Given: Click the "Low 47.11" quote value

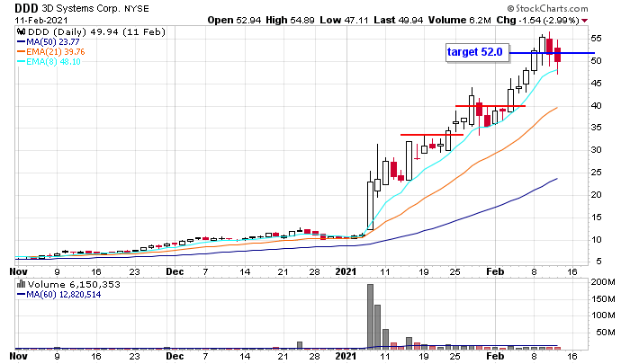Looking at the screenshot, I should (344, 20).
